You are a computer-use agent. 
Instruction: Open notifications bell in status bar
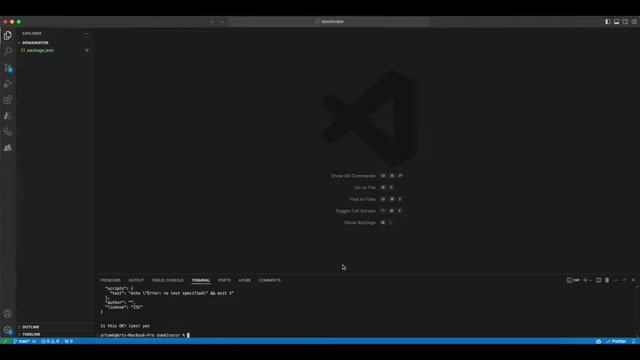[x=634, y=341]
